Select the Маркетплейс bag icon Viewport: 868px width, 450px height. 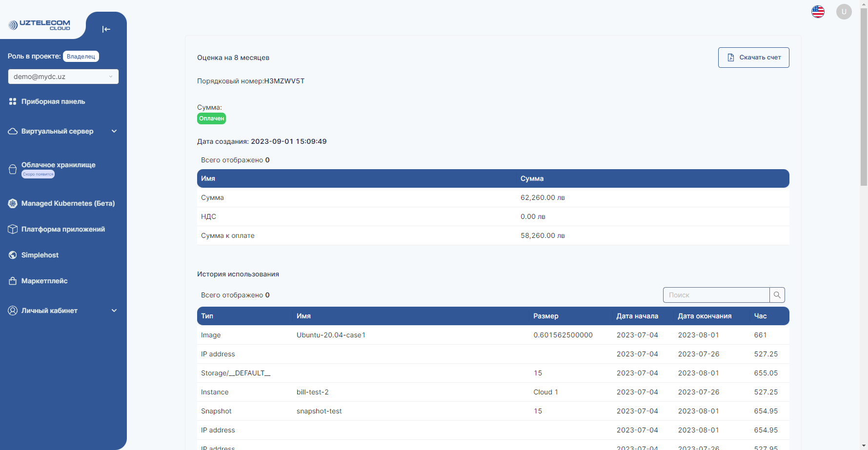point(13,281)
